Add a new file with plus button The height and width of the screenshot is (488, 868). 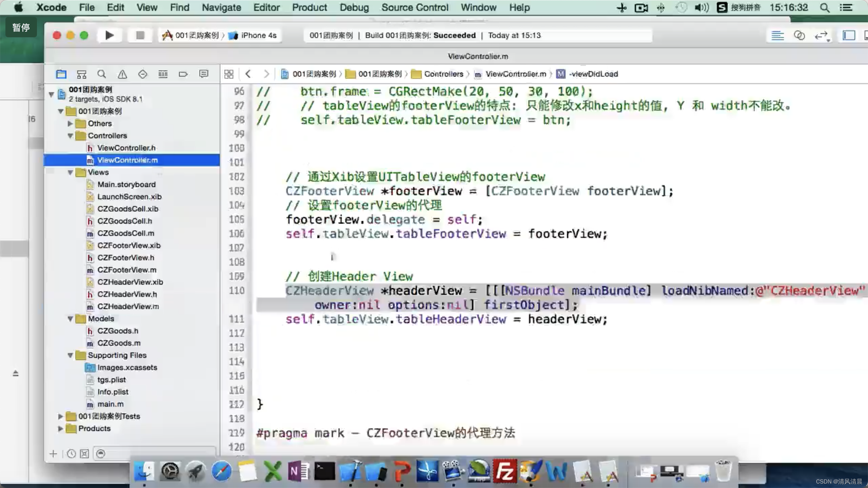coord(53,454)
